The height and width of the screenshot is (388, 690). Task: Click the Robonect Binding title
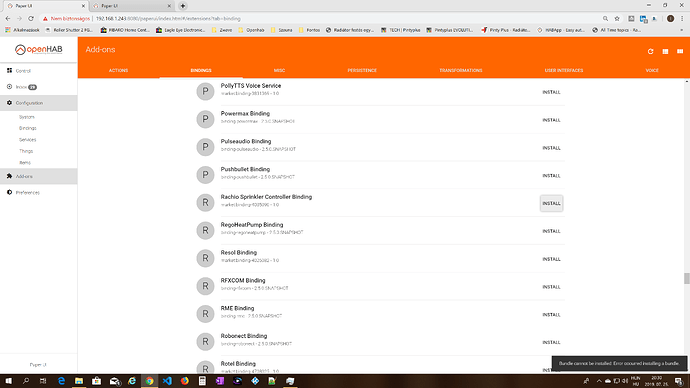[x=244, y=336]
